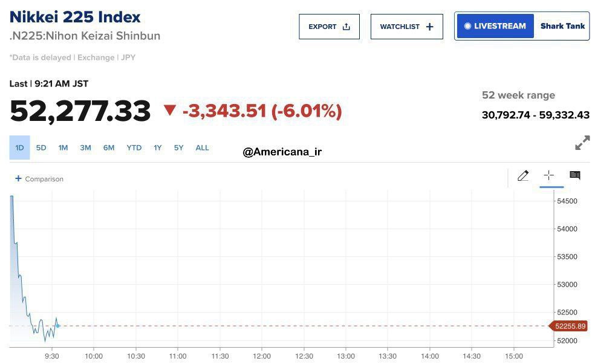
Task: Click the Watchlist plus icon
Action: click(x=430, y=27)
